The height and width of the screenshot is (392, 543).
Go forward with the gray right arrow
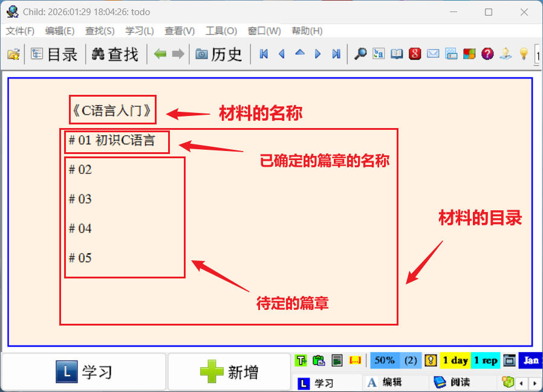pos(178,54)
